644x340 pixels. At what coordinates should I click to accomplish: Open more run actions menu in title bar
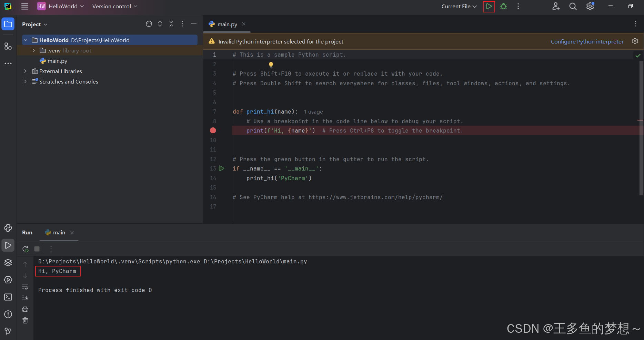pyautogui.click(x=518, y=6)
